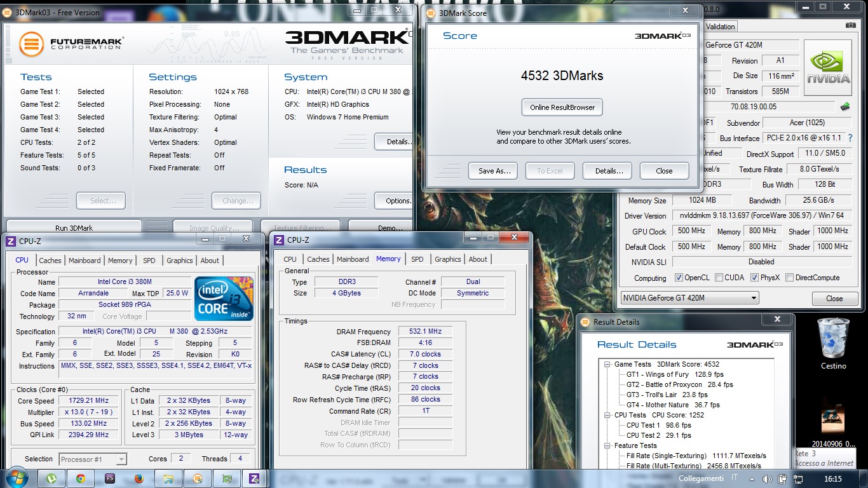Click Result Details window title icon
This screenshot has height=488, width=868.
pos(585,322)
